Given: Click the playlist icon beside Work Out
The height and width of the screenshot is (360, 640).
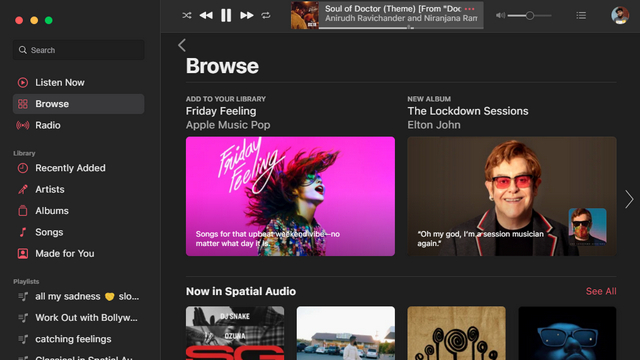Looking at the screenshot, I should click(x=23, y=318).
